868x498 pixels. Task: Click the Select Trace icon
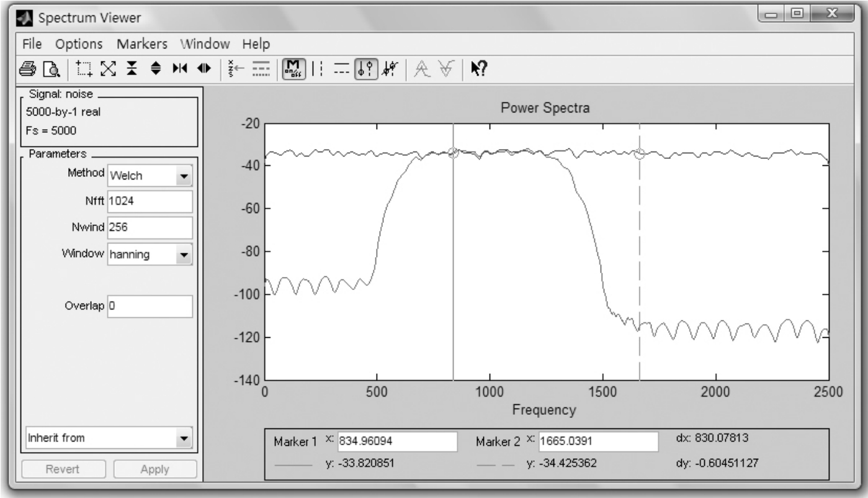pyautogui.click(x=236, y=68)
